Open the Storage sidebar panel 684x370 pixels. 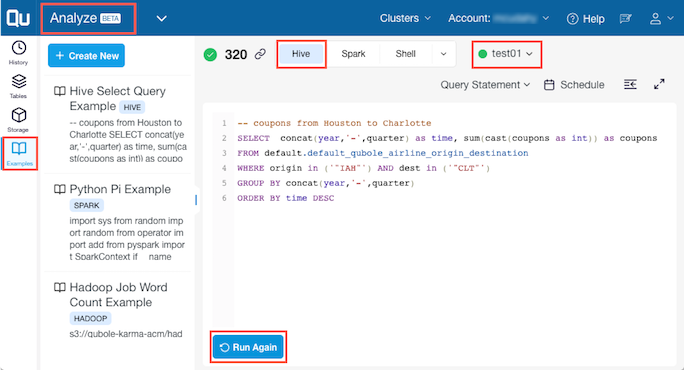tap(18, 120)
